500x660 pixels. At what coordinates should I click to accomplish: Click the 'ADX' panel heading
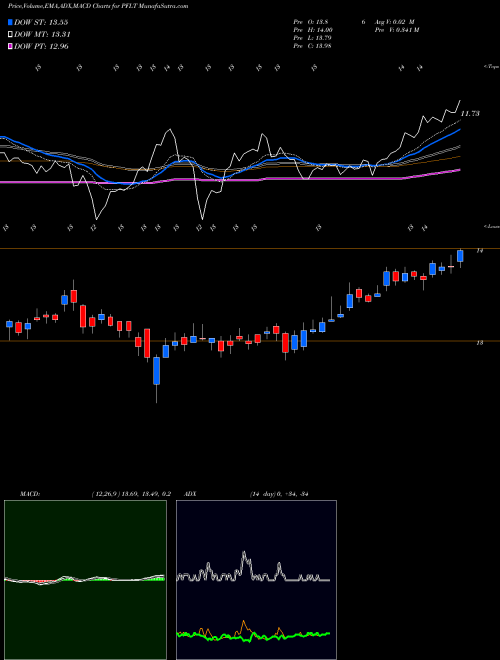point(191,494)
